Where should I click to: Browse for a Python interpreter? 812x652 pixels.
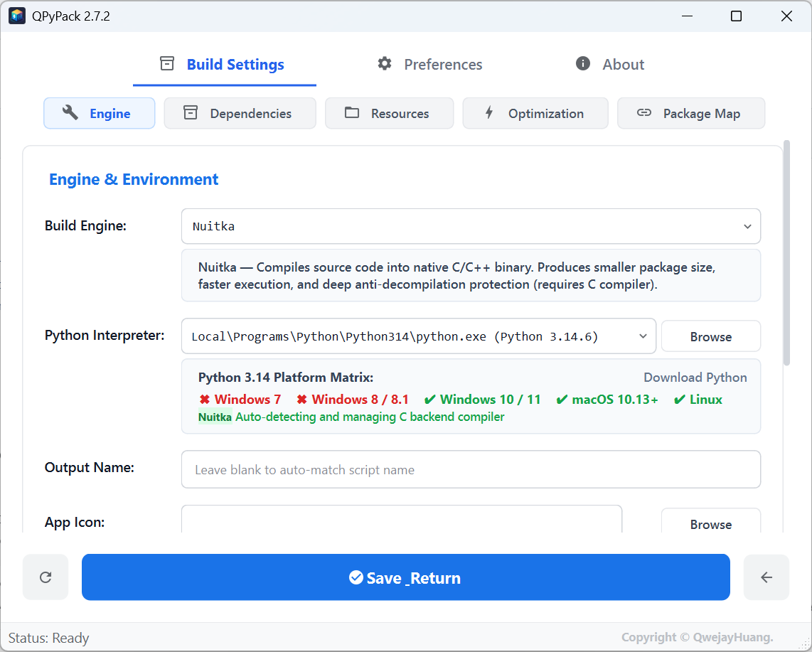tap(711, 336)
